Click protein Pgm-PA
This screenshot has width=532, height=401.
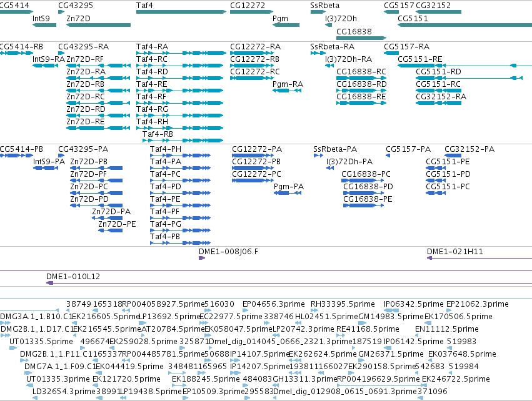click(288, 193)
